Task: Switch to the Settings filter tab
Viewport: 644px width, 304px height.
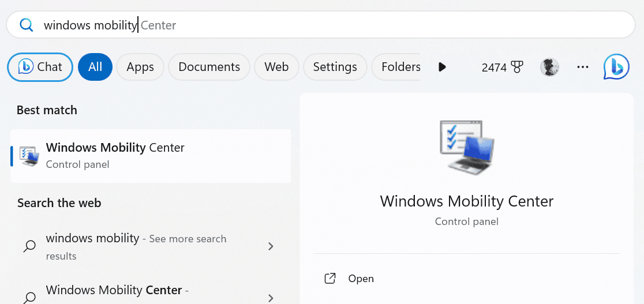Action: point(335,66)
